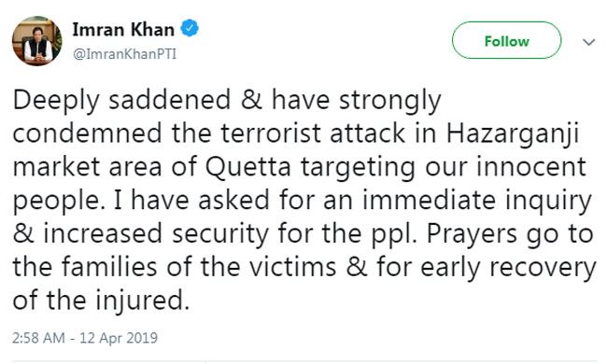This screenshot has height=364, width=607.
Task: Click the word Prayers in tweet
Action: pyautogui.click(x=472, y=234)
